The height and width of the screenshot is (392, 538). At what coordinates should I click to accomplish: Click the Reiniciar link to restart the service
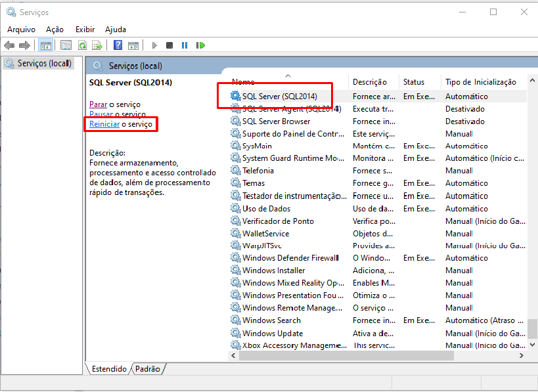click(x=104, y=124)
